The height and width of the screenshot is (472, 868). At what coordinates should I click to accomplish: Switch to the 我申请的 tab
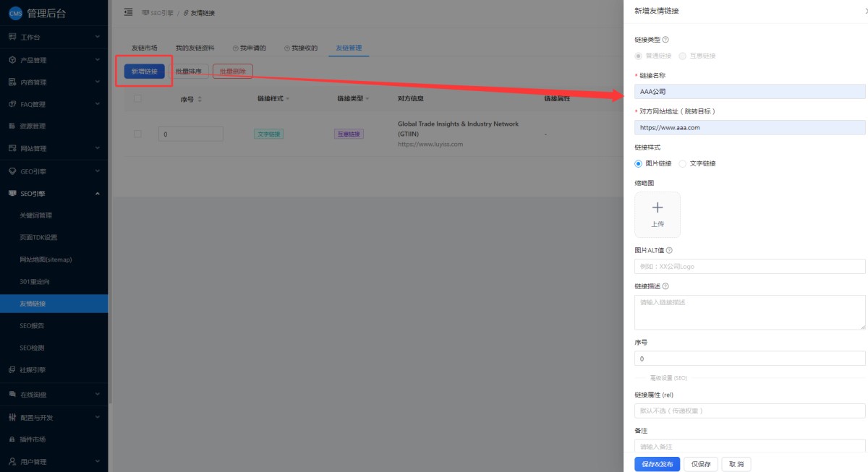[250, 48]
